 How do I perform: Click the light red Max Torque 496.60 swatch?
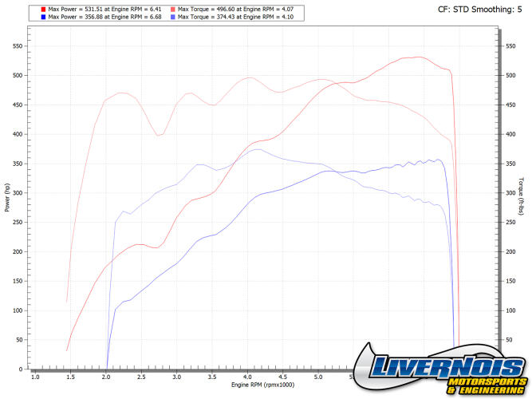pyautogui.click(x=173, y=10)
